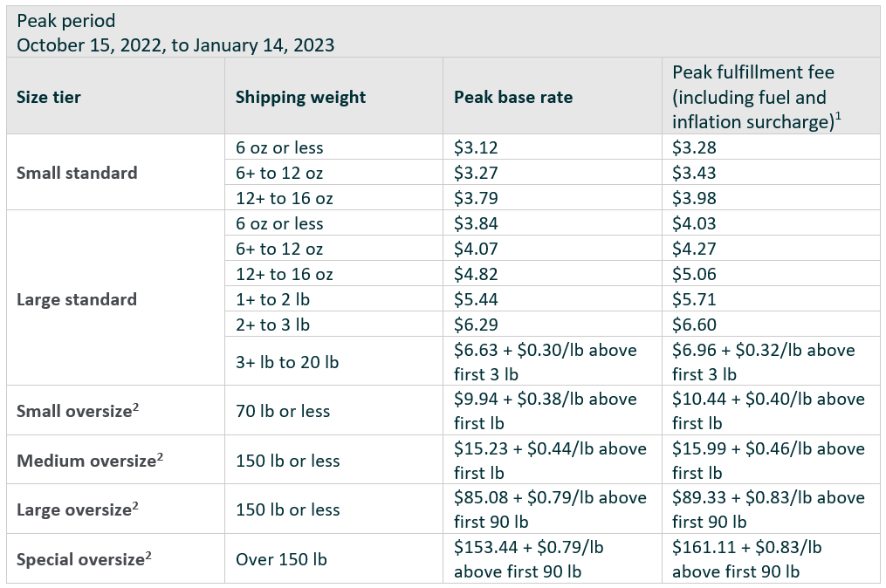Select the $3.12 peak base rate cell
Viewport: 886px width, 588px height.
coord(552,147)
